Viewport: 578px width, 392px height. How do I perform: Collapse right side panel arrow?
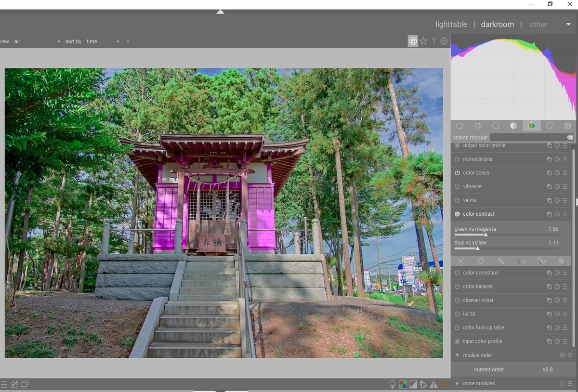pos(576,202)
